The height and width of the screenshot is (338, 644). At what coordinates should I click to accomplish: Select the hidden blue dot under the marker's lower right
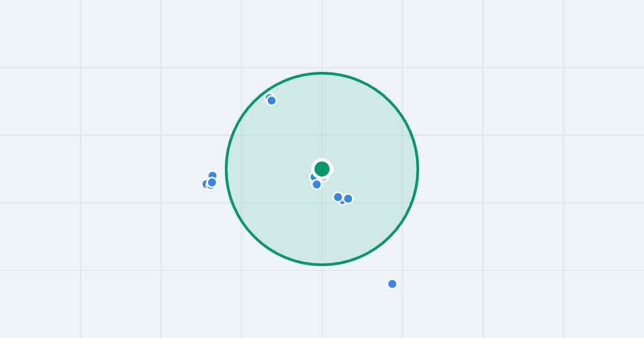click(x=324, y=178)
